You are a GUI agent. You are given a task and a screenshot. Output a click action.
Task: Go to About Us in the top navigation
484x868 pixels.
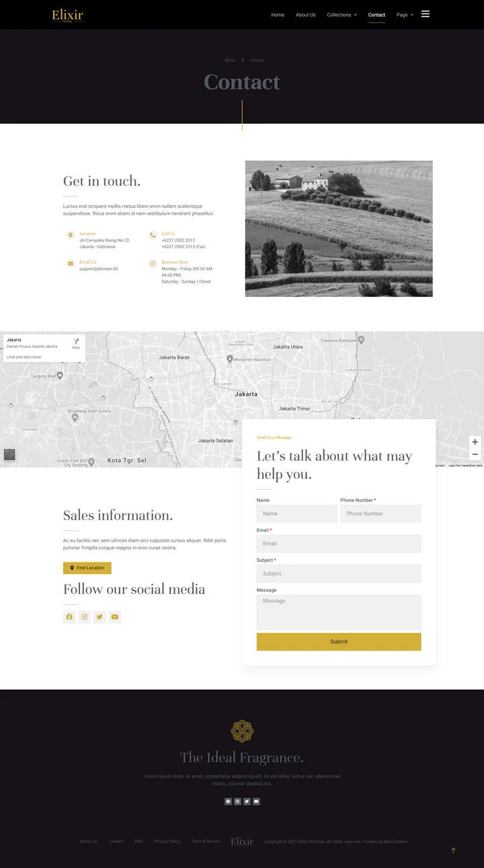tap(305, 15)
